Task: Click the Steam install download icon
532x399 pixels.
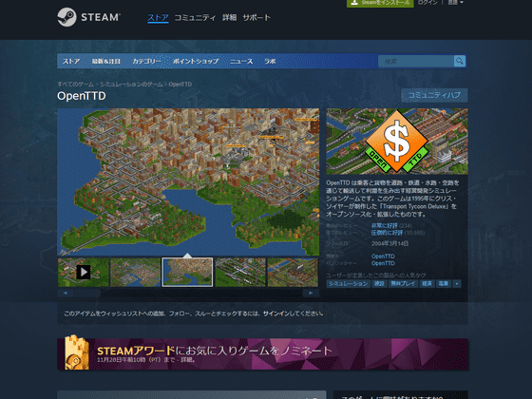Action: (x=354, y=2)
